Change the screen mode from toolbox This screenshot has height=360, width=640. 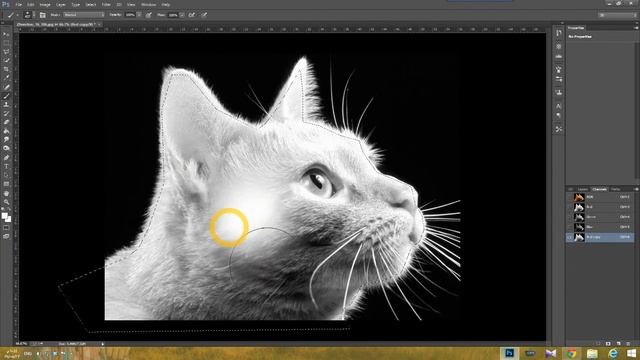point(6,236)
